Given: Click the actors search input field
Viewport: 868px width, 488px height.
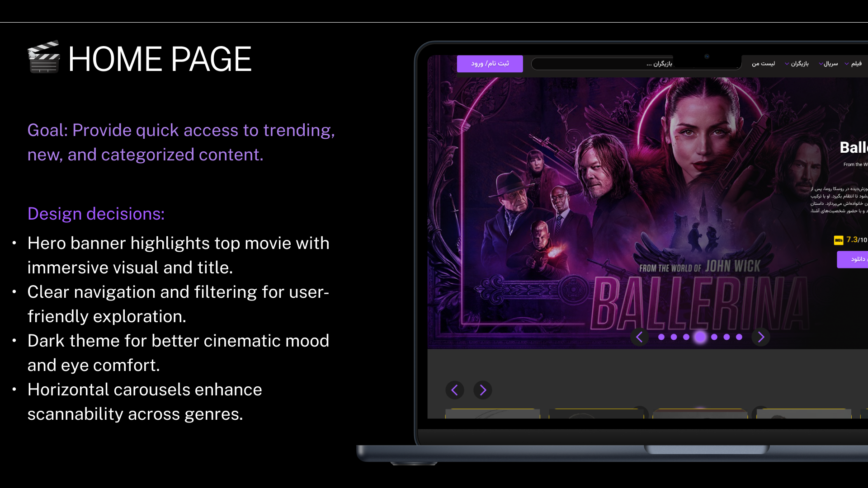Looking at the screenshot, I should (x=601, y=64).
